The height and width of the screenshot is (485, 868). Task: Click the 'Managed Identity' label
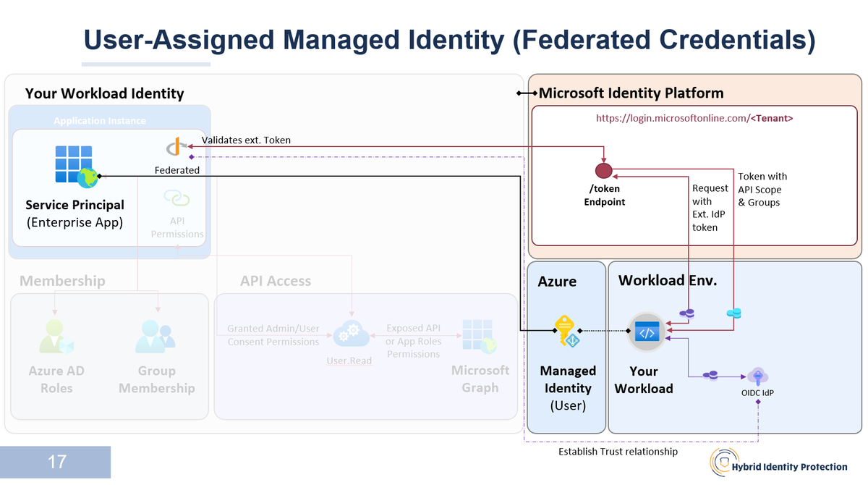(568, 379)
